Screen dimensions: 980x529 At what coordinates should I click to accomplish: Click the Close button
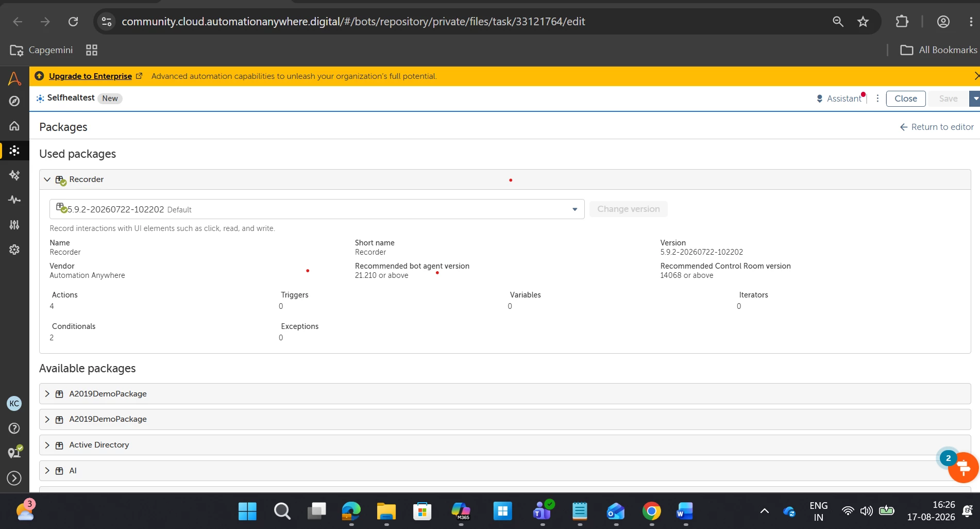[x=906, y=98]
